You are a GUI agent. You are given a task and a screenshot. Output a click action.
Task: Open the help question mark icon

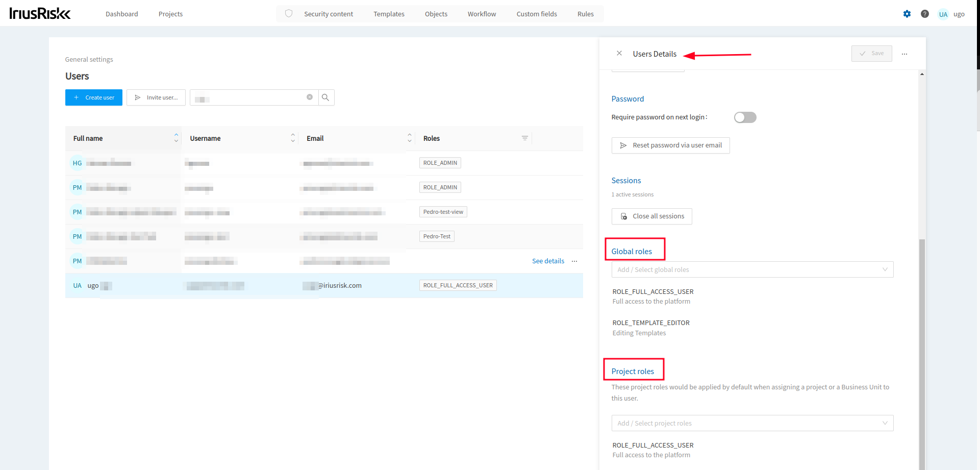[x=924, y=14]
